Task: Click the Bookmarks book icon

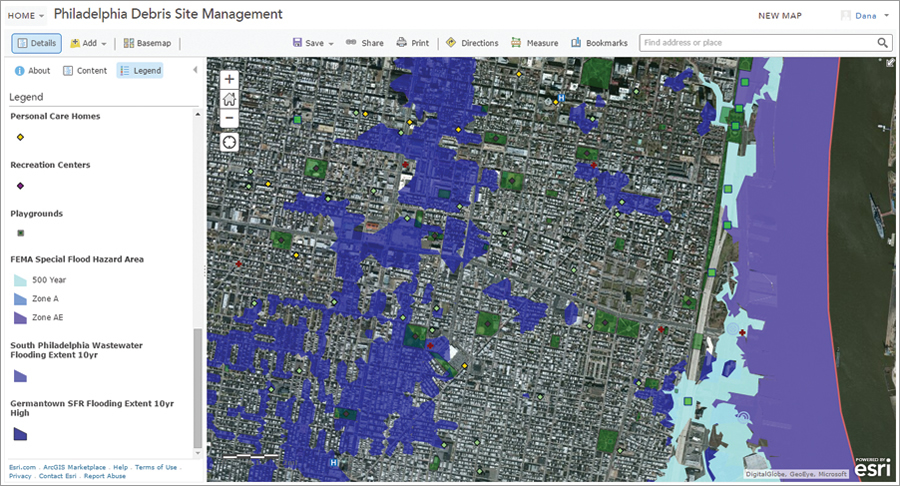Action: [x=576, y=43]
